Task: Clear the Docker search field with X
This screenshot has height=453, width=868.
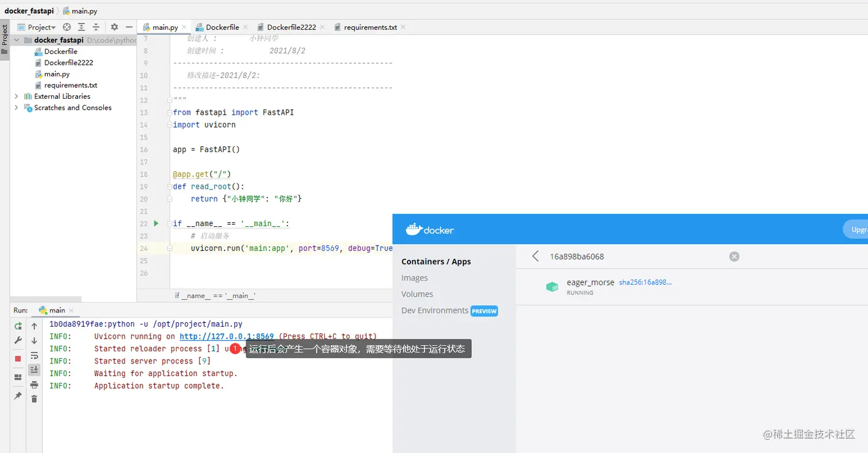Action: click(734, 257)
